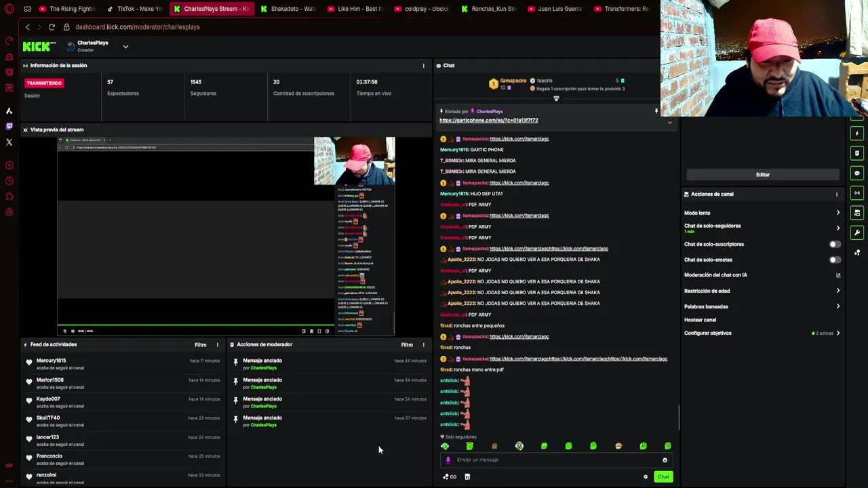The image size is (868, 488).
Task: Open the broadcast signal widget in right sidebar
Action: [x=857, y=193]
